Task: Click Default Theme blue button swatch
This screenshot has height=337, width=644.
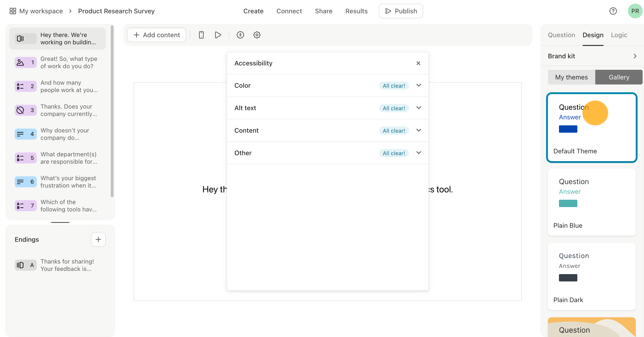Action: coord(568,129)
